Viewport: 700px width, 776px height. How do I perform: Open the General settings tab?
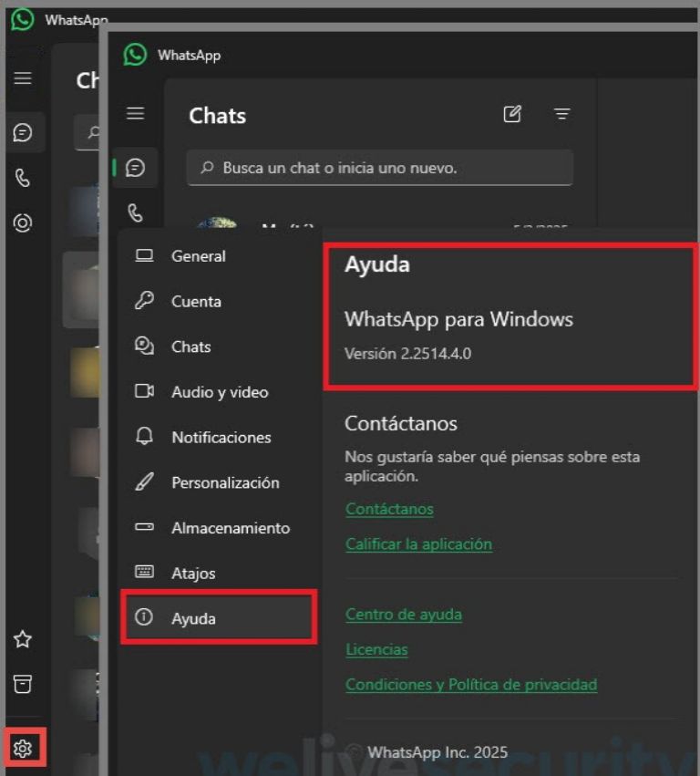[x=198, y=256]
